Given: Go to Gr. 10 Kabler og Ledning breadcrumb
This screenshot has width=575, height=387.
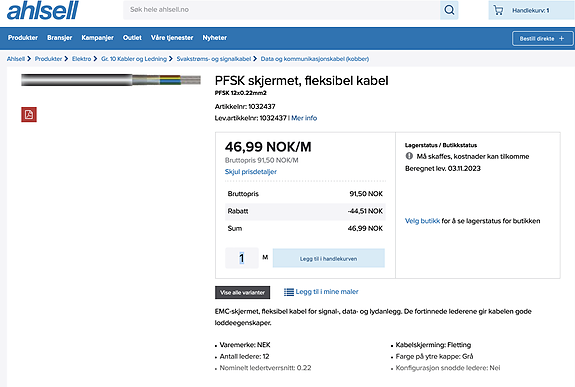Looking at the screenshot, I should (x=134, y=59).
